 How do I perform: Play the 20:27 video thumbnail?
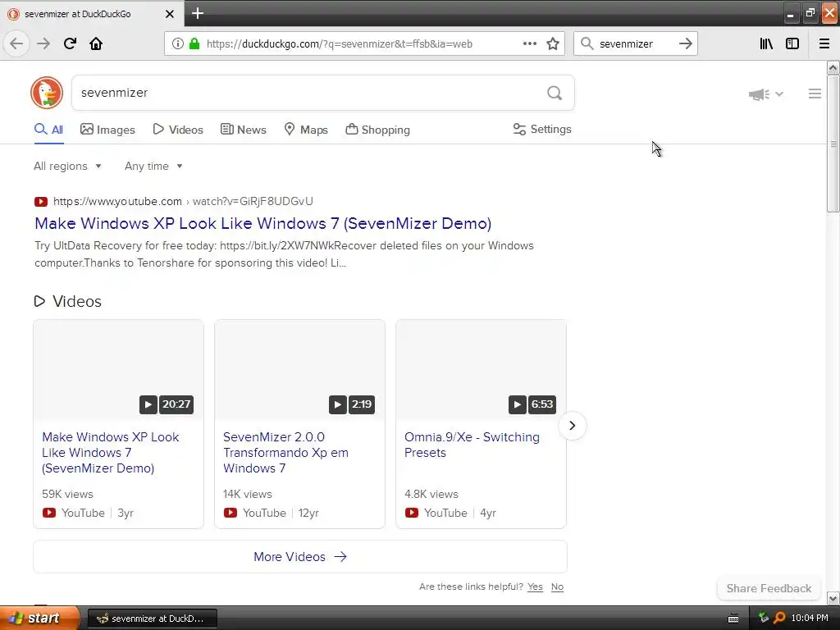coord(118,370)
